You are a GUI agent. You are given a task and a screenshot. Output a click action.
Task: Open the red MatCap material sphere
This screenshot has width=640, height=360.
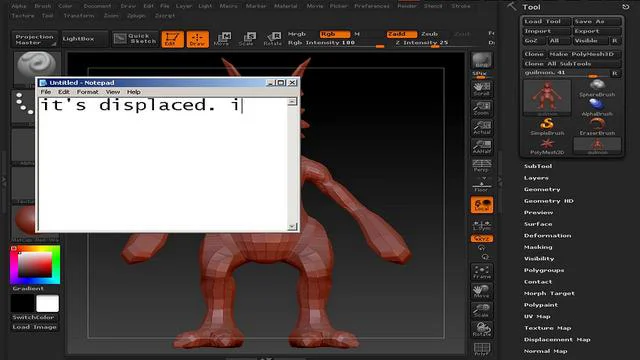click(x=25, y=222)
